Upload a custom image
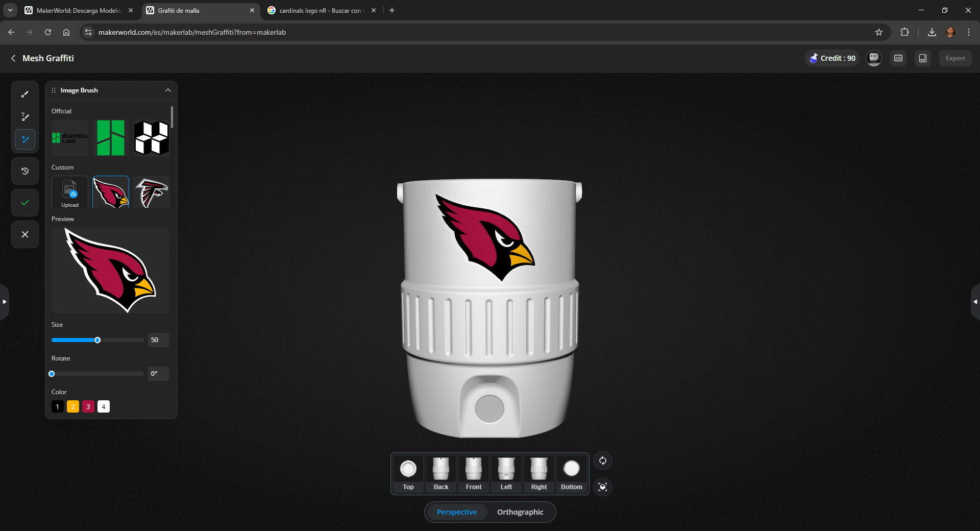The width and height of the screenshot is (980, 531). click(70, 192)
